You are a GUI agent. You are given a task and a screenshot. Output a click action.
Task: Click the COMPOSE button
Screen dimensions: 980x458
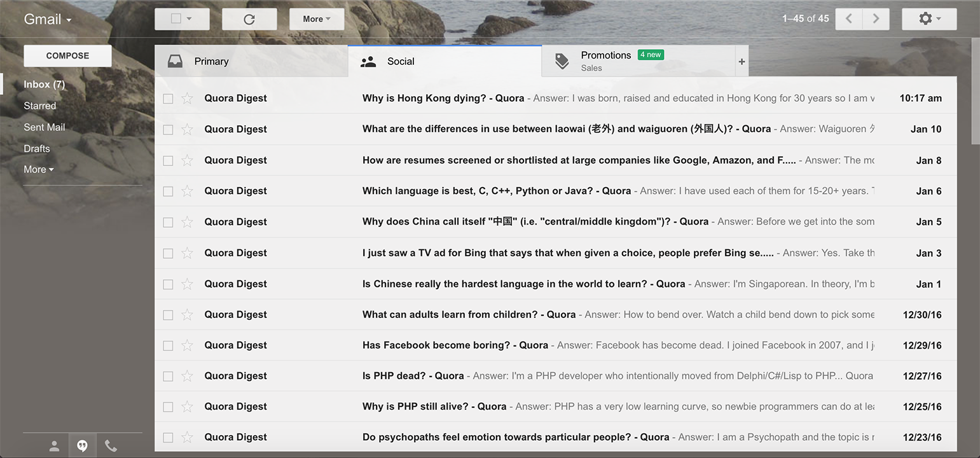coord(67,56)
